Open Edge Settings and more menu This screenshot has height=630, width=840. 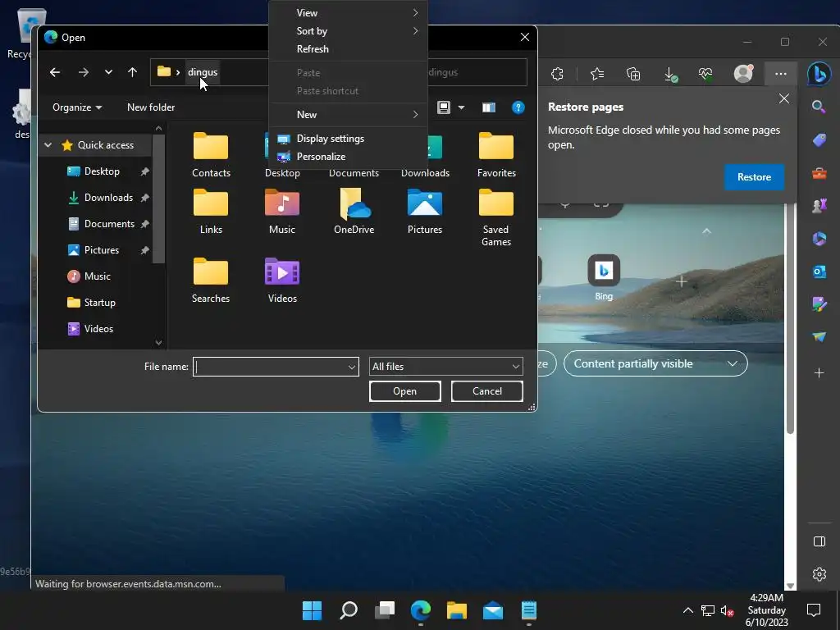(781, 73)
